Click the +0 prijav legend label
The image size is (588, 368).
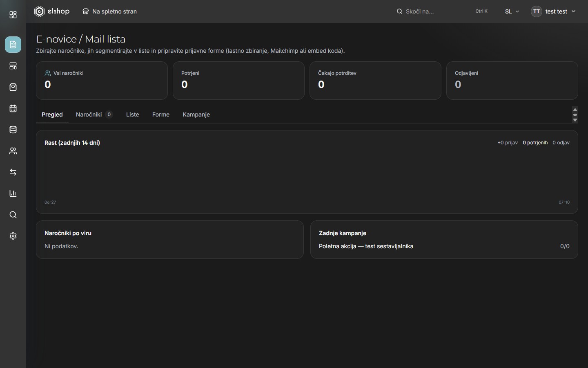(x=508, y=143)
